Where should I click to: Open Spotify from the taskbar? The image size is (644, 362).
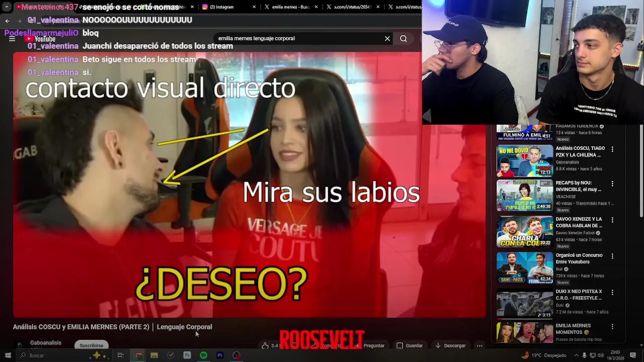pos(203,355)
